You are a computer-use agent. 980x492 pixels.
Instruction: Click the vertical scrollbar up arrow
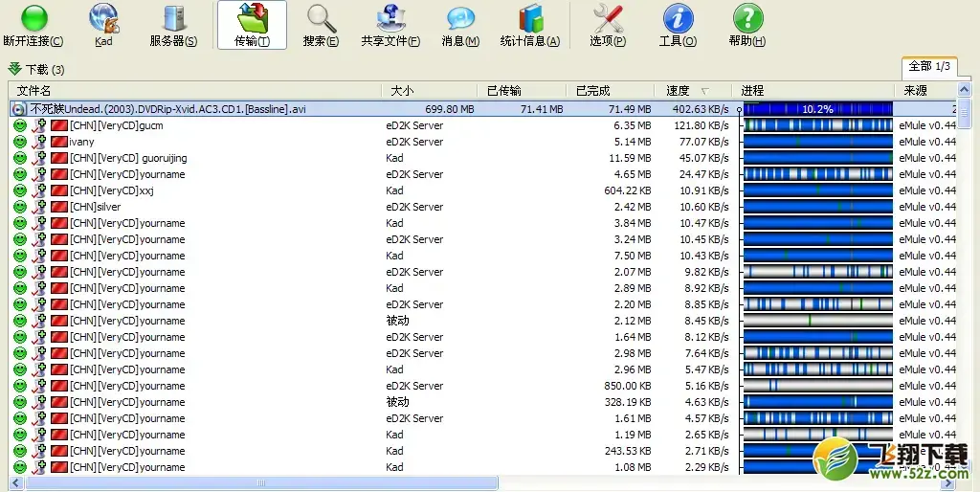point(964,90)
